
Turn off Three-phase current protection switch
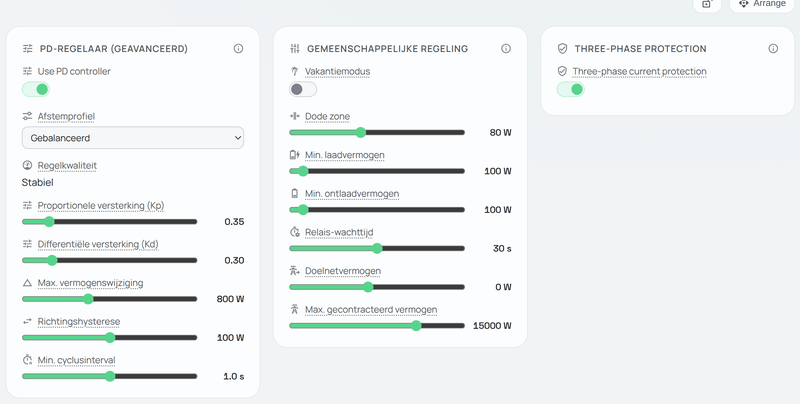pyautogui.click(x=570, y=90)
